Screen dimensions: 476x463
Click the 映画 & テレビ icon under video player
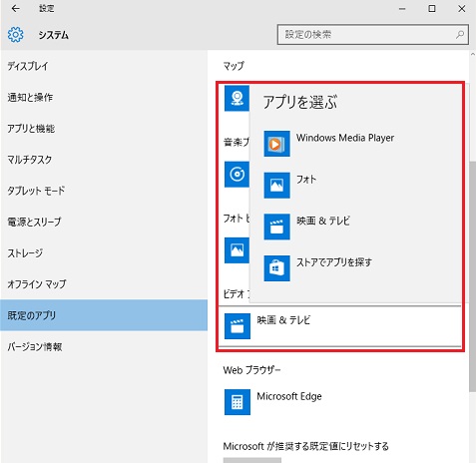[238, 326]
